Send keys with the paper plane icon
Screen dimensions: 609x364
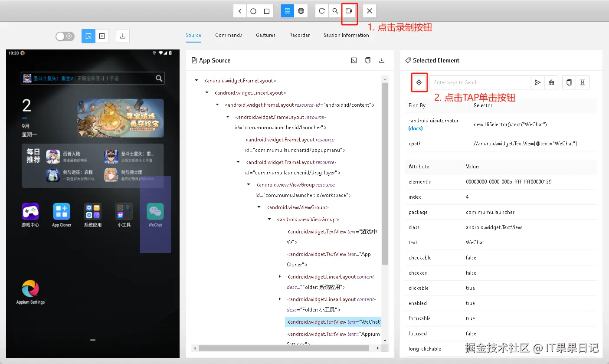(538, 82)
